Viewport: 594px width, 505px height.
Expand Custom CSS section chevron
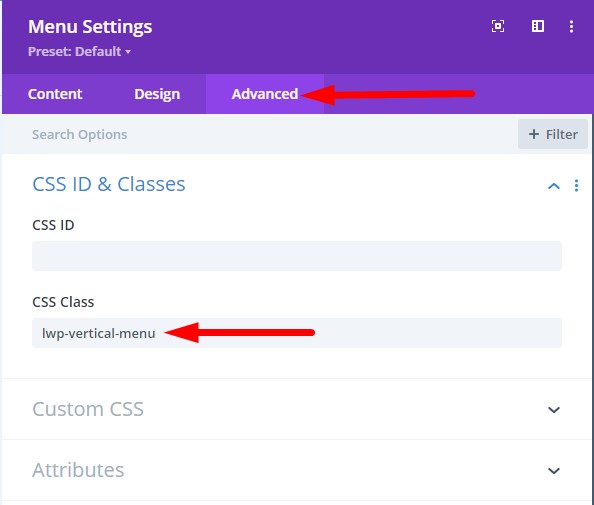point(554,410)
